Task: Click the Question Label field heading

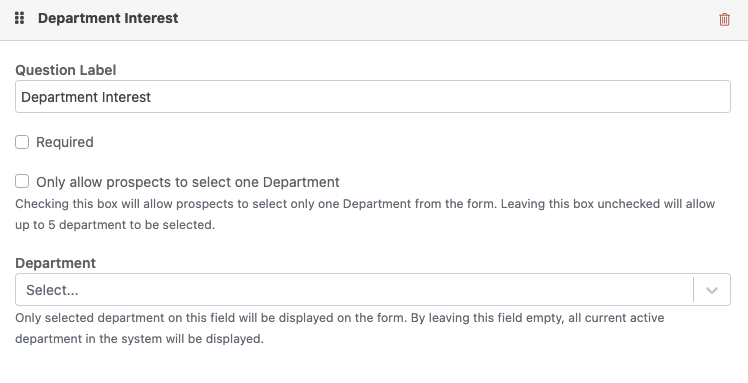Action: [65, 70]
